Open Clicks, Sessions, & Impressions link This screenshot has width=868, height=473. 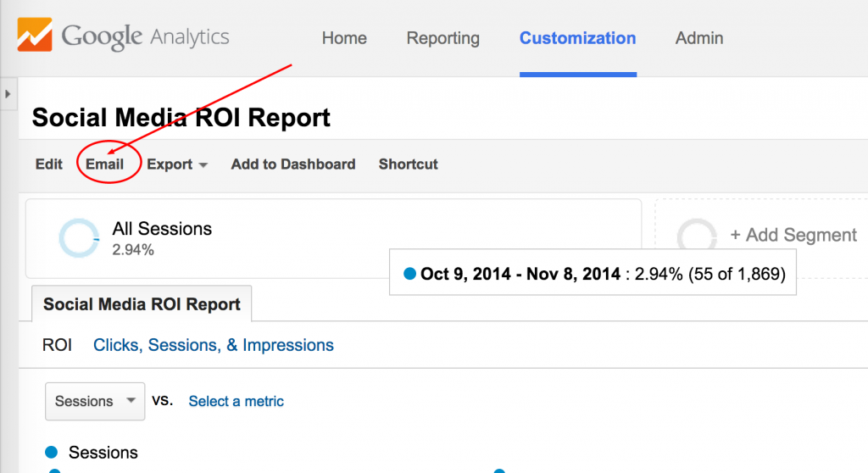point(213,345)
